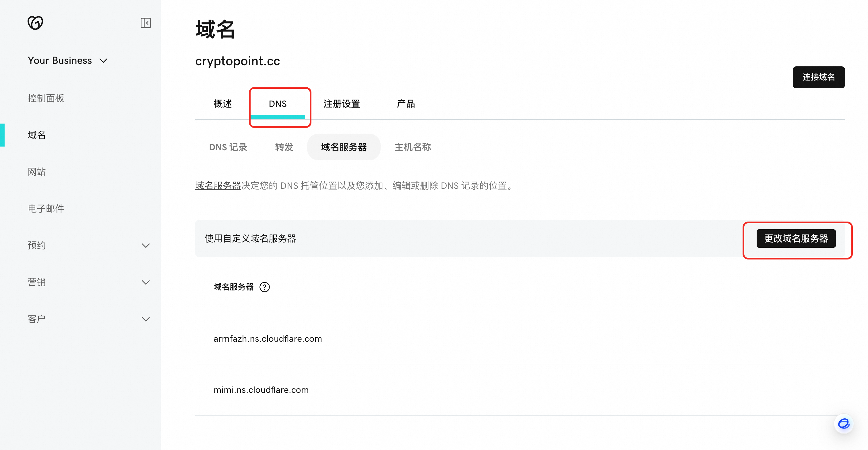Go to the 产品 tab

(406, 104)
